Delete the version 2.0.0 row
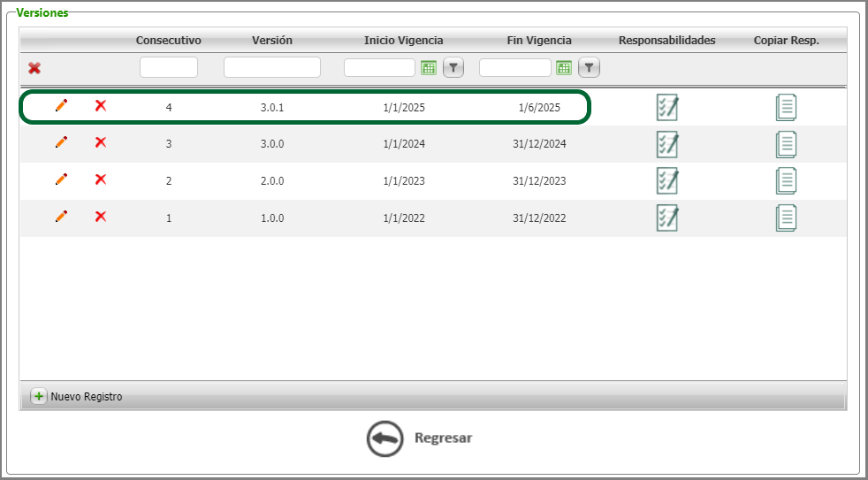This screenshot has width=868, height=480. click(x=100, y=179)
